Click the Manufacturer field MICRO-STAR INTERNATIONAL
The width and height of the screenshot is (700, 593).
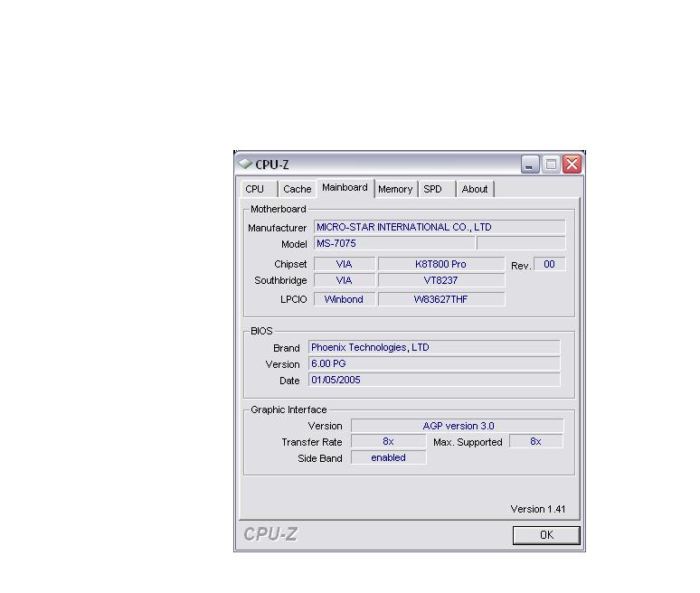tap(440, 227)
